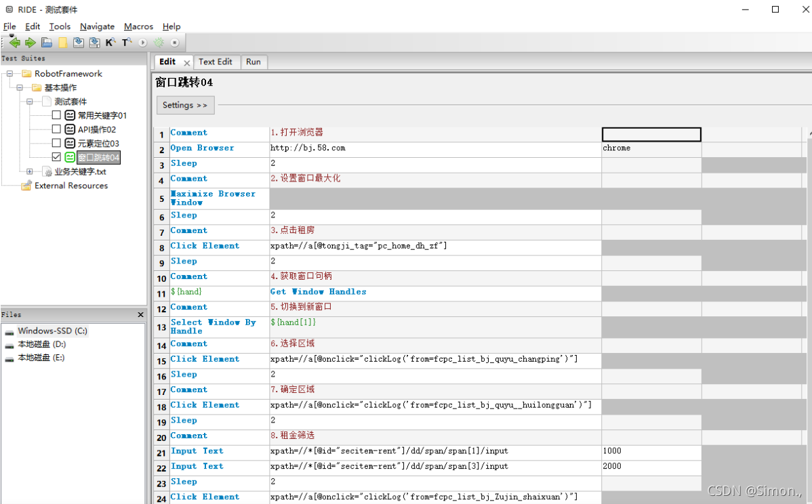Click the External Resources icon
This screenshot has width=812, height=504.
pos(26,185)
